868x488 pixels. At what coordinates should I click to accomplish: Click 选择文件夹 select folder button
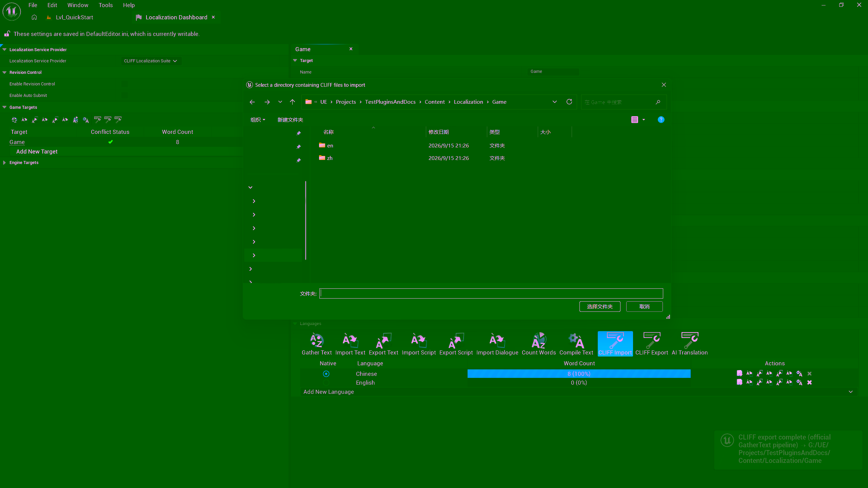click(x=600, y=306)
